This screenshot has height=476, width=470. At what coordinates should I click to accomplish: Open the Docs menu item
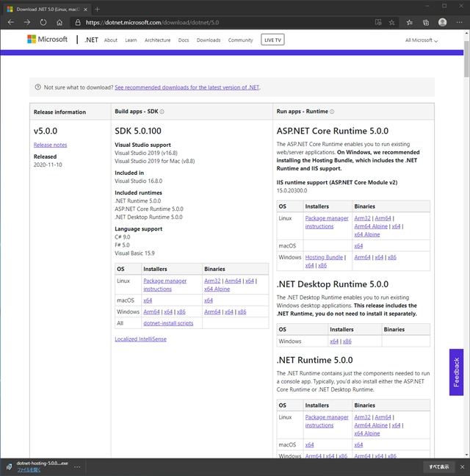click(x=184, y=40)
